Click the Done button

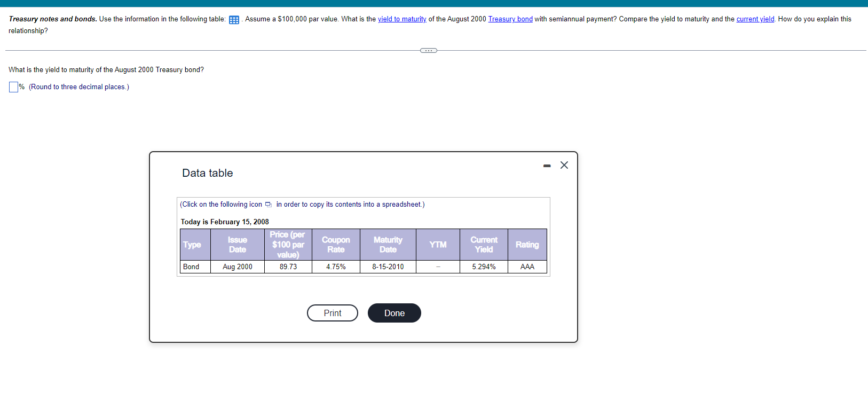(394, 313)
